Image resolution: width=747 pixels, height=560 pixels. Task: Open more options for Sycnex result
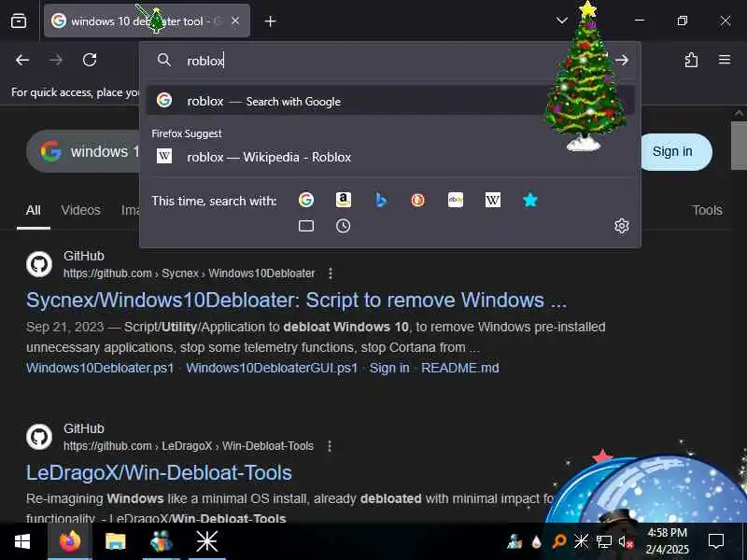coord(331,273)
